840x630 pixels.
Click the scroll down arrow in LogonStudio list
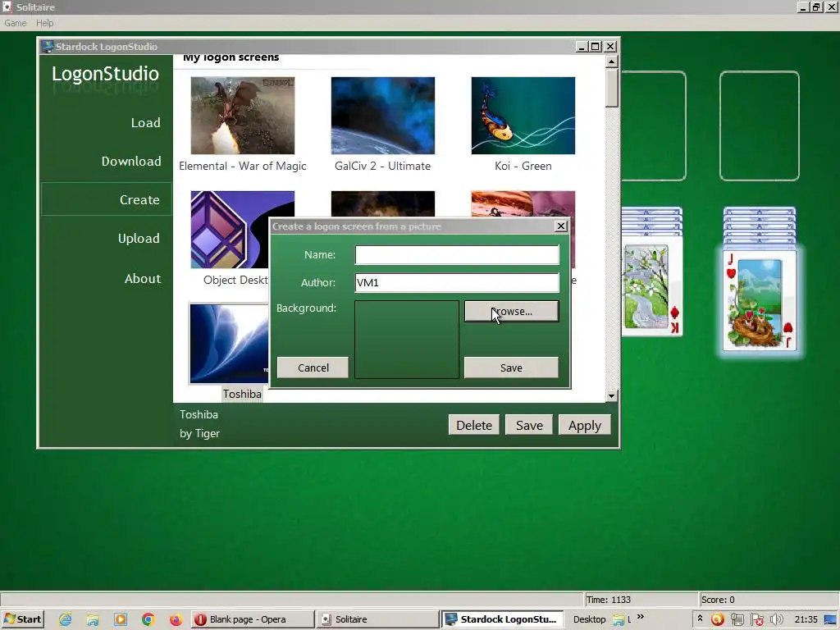click(x=611, y=396)
